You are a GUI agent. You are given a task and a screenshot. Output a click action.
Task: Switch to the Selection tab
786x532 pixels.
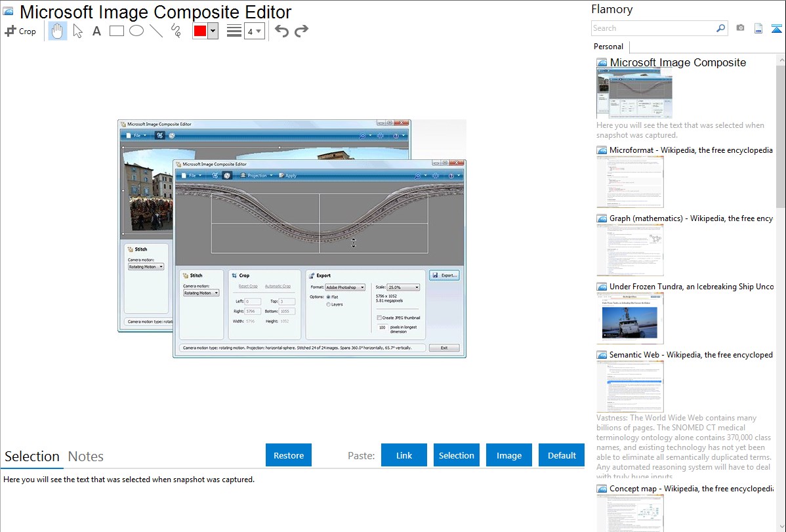(x=32, y=457)
